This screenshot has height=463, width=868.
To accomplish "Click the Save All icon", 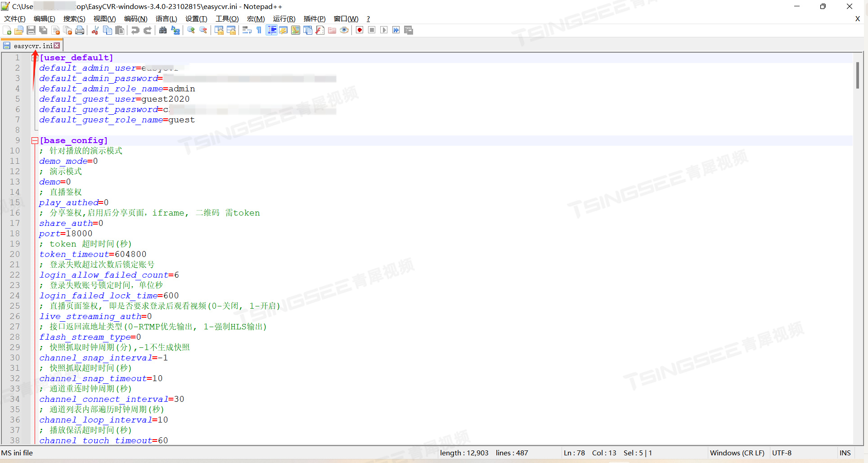I will (x=43, y=30).
